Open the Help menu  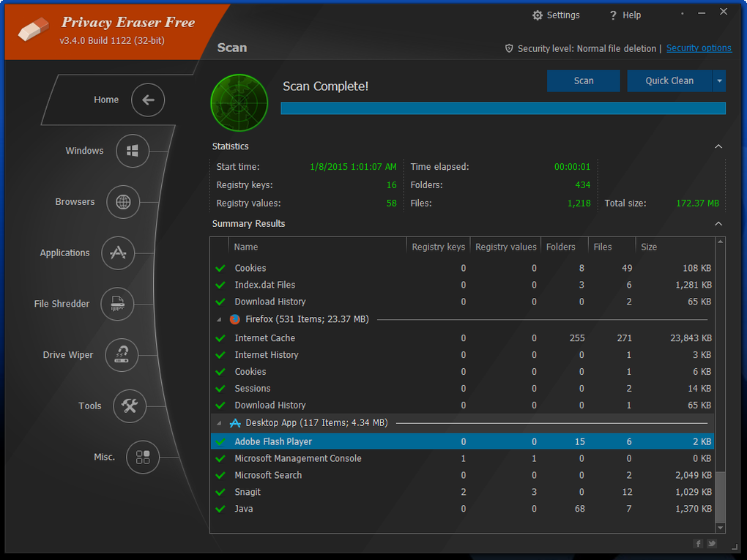[625, 15]
